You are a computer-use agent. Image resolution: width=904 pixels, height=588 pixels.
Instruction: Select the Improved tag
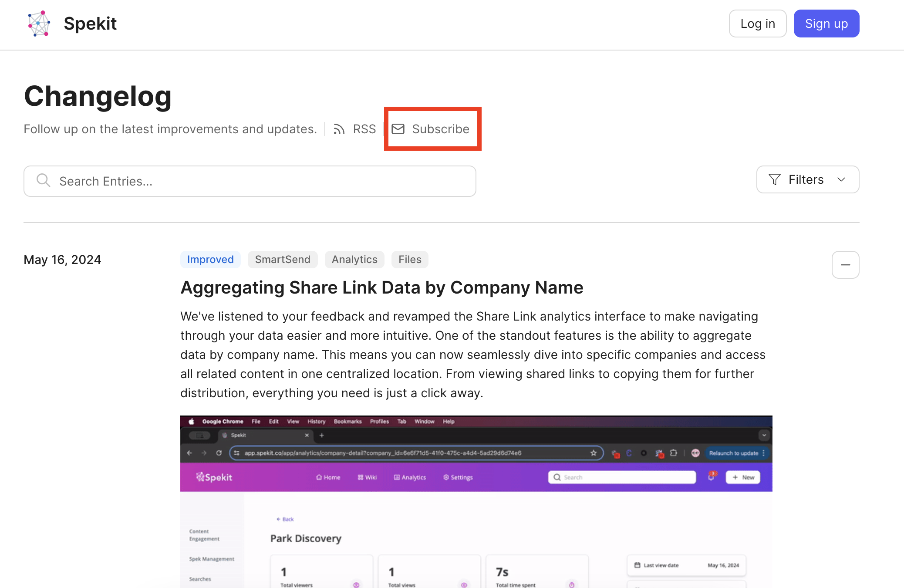pyautogui.click(x=210, y=260)
